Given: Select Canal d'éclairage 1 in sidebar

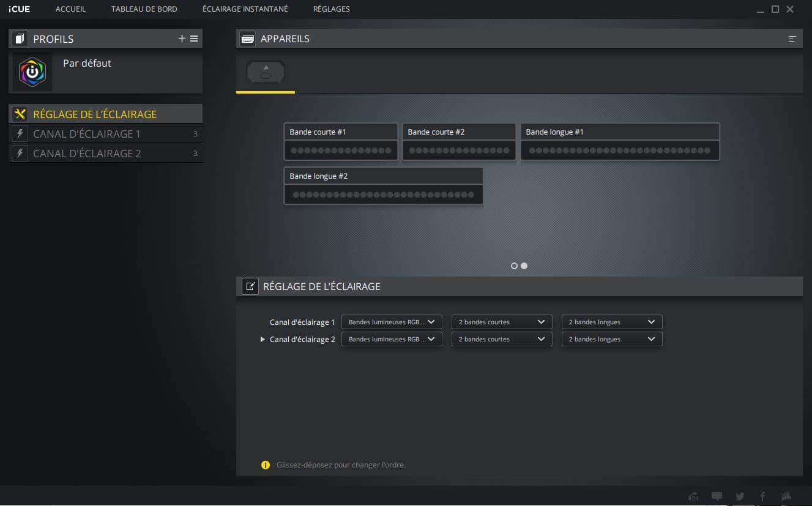Looking at the screenshot, I should (x=87, y=134).
